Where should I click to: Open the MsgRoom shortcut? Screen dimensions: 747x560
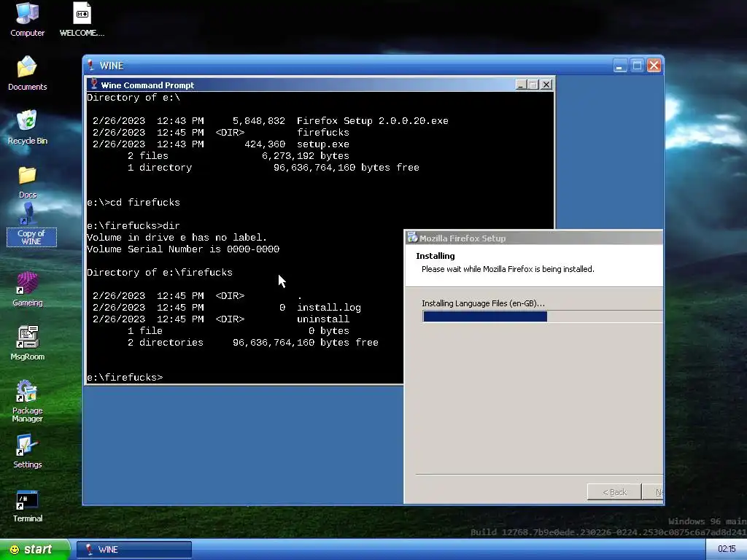click(x=27, y=343)
